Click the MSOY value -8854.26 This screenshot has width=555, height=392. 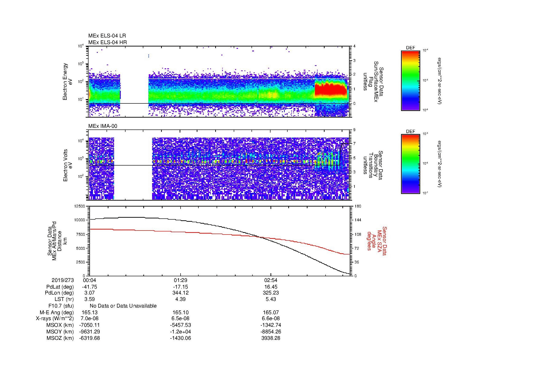click(x=271, y=332)
